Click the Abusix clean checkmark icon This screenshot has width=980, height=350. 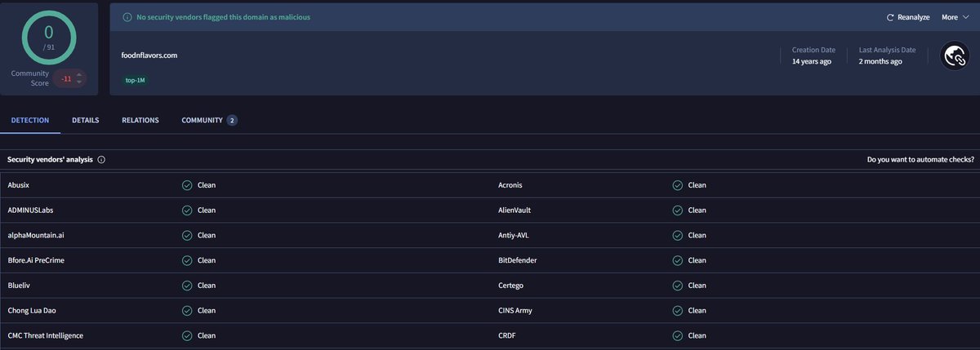click(x=187, y=185)
